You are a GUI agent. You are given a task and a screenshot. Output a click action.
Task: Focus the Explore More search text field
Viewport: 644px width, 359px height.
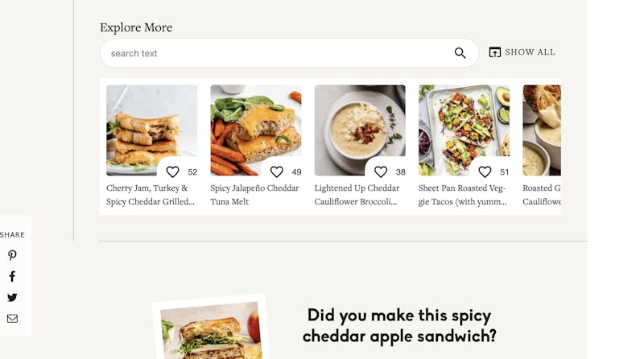pos(274,53)
